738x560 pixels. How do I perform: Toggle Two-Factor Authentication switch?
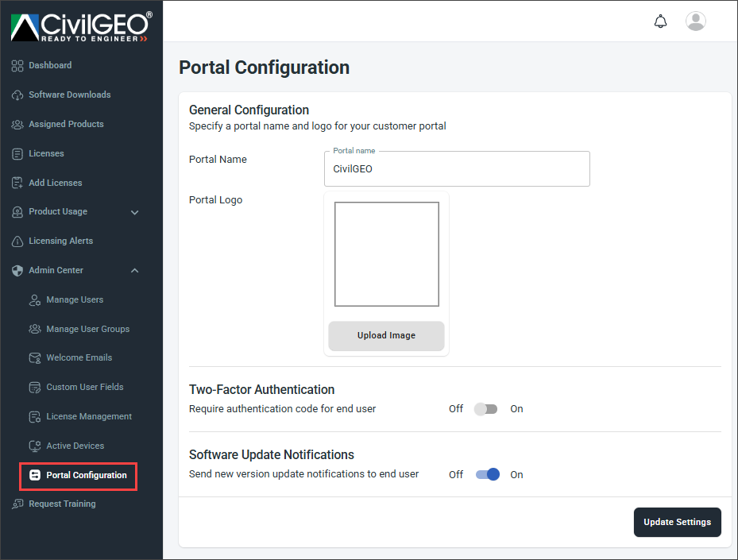click(485, 409)
